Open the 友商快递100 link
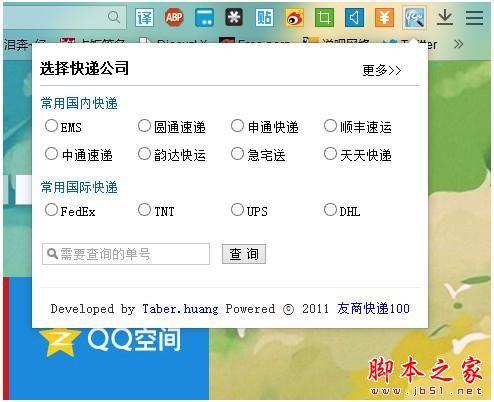Image resolution: width=494 pixels, height=402 pixels. click(373, 308)
